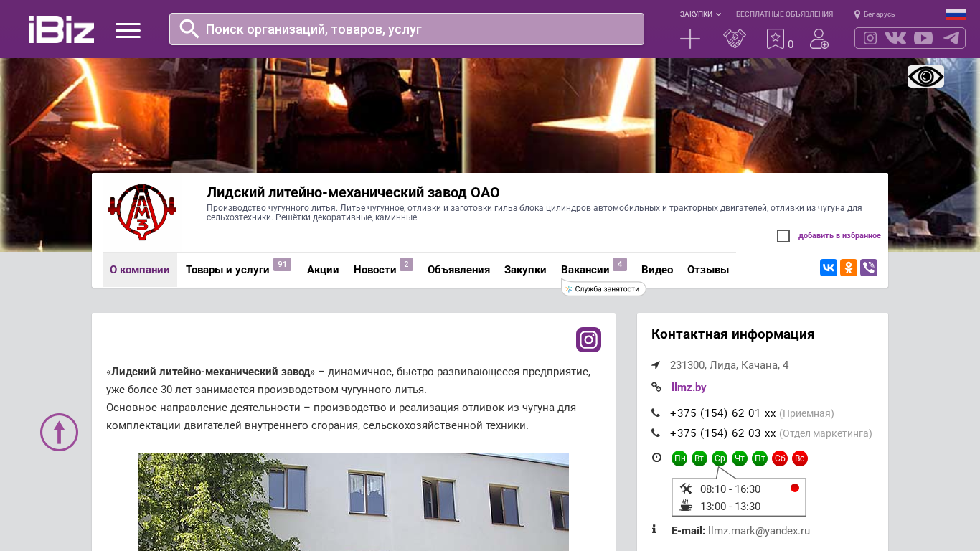Open the company's Instagram icon
Viewport: 980px width, 551px height.
(x=588, y=339)
